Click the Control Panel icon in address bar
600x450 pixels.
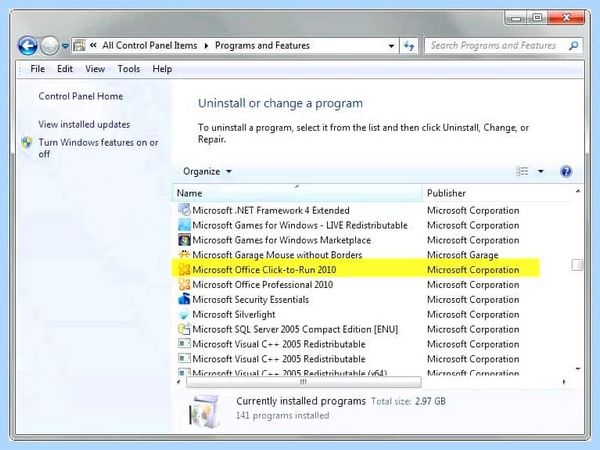79,46
